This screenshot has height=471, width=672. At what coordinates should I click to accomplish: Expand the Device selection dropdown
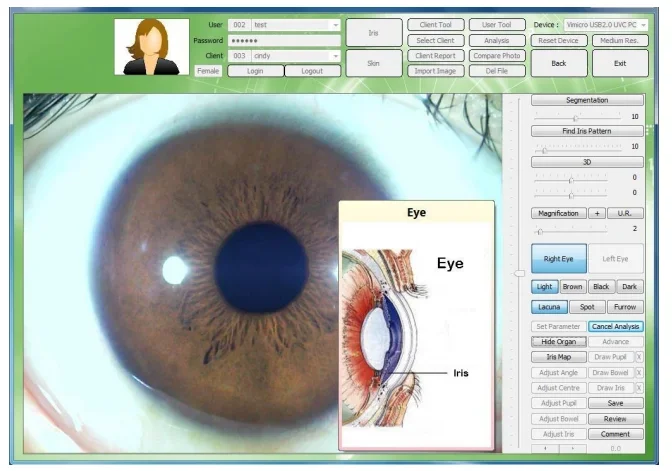[x=643, y=25]
